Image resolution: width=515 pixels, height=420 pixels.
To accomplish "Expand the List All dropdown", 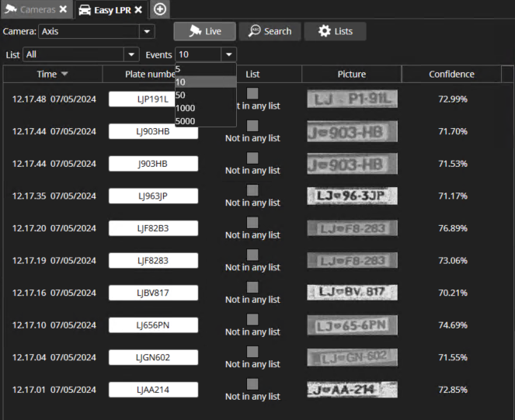I will pos(130,54).
